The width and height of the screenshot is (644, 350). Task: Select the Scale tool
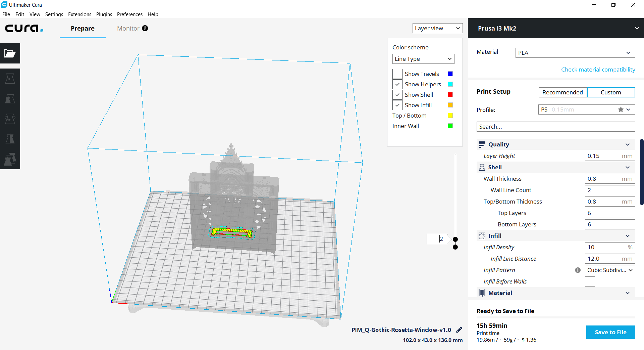point(10,98)
